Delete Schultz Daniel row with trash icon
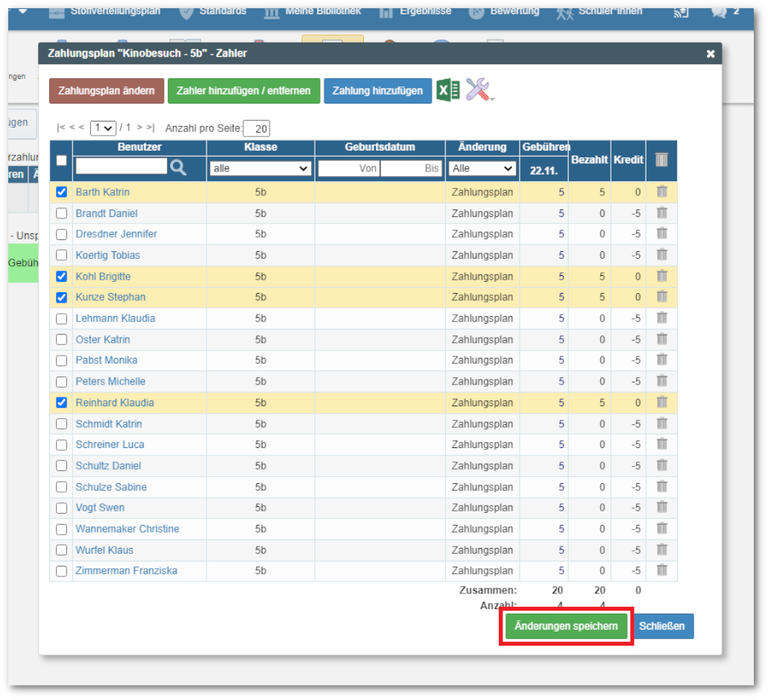The image size is (768, 700). (x=661, y=465)
